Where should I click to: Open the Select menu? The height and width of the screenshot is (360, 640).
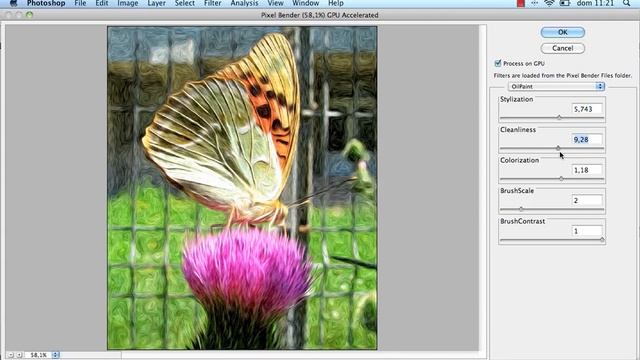184,3
